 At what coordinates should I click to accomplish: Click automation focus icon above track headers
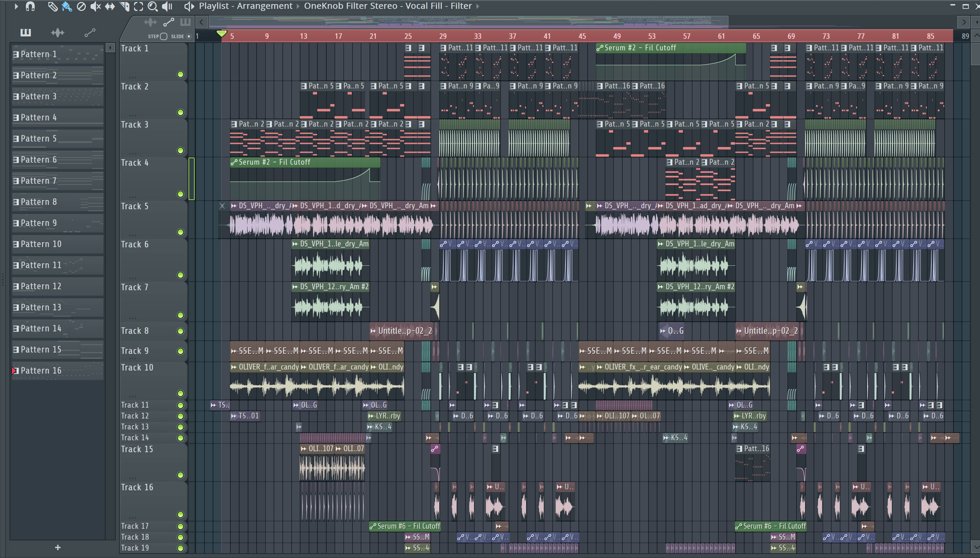(169, 22)
